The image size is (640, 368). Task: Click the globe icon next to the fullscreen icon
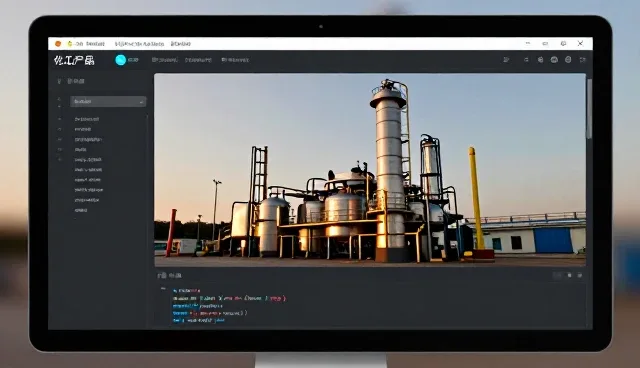[x=568, y=60]
